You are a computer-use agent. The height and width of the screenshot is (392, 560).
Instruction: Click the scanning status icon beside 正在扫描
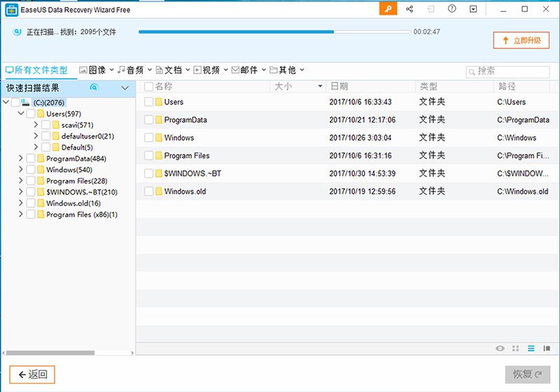(x=17, y=31)
